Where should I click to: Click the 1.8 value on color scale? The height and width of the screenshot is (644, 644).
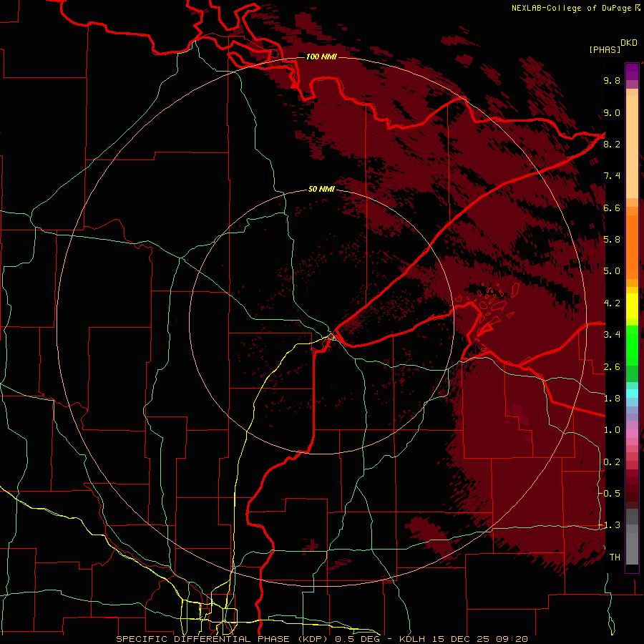612,399
